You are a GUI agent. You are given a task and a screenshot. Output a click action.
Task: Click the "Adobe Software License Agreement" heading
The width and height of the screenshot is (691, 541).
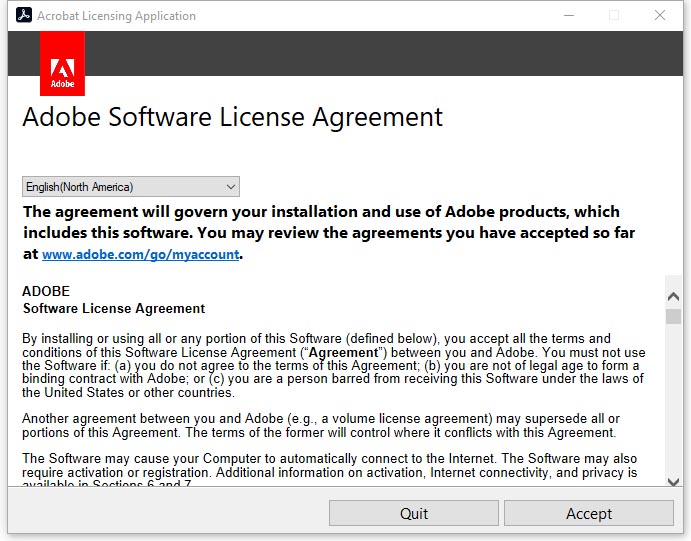click(x=233, y=117)
